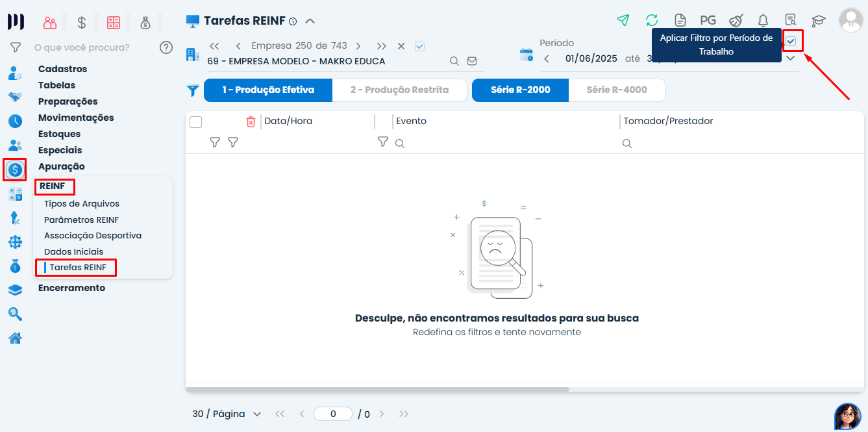Viewport: 868px width, 432px height.
Task: Click the broom clean icon
Action: coord(736,20)
